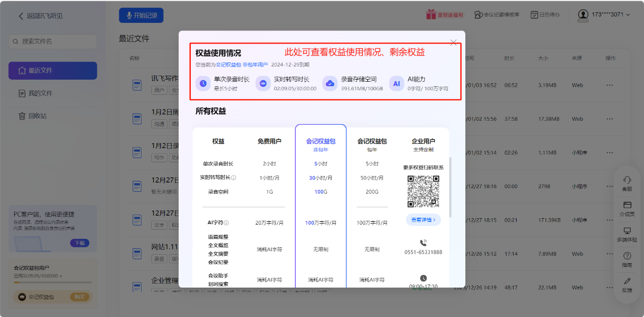This screenshot has height=317, width=644.
Task: Open 客服 from the floating side panel
Action: [627, 183]
